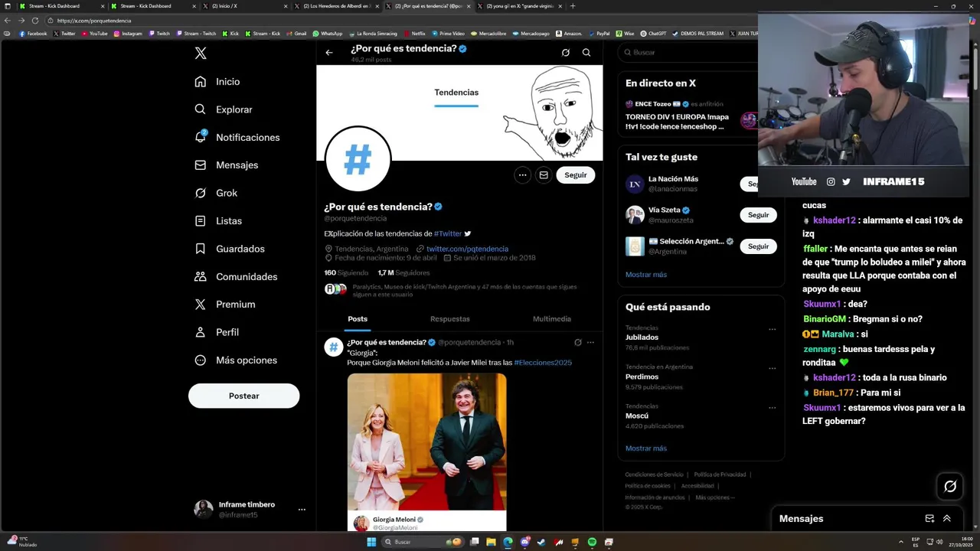
Task: Open account menu dots next to Inframe timbero
Action: 302,510
